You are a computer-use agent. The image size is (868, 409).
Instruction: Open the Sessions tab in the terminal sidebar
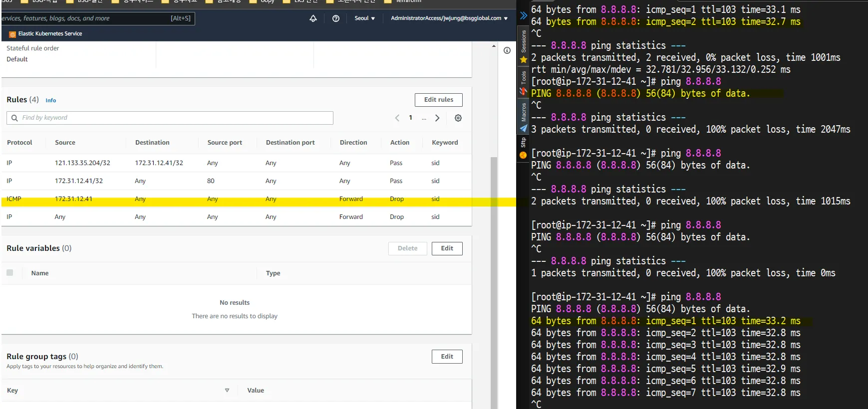[x=524, y=42]
